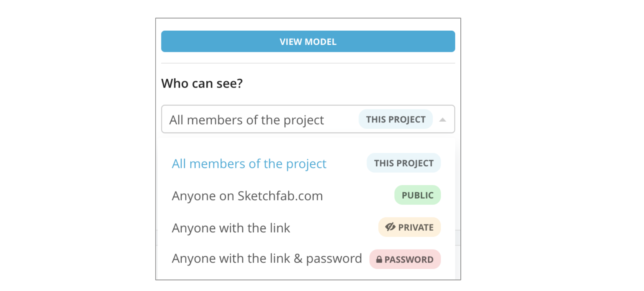Click the "Who can see?" heading

202,83
